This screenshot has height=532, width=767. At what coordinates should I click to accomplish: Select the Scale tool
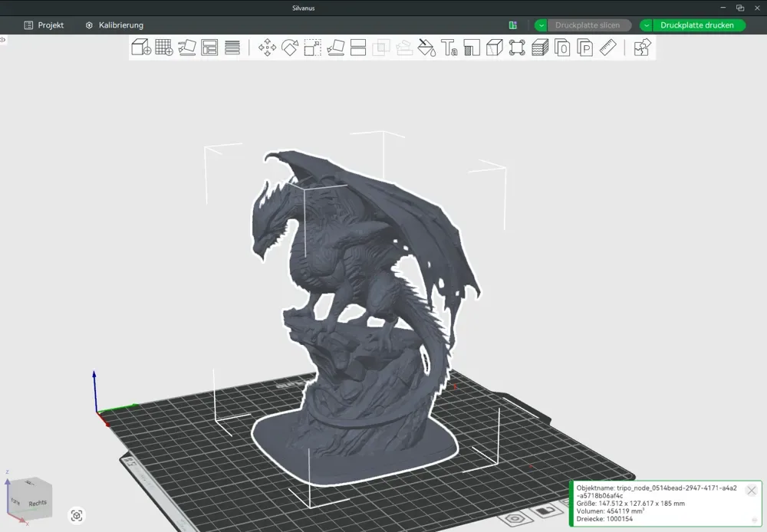point(313,48)
